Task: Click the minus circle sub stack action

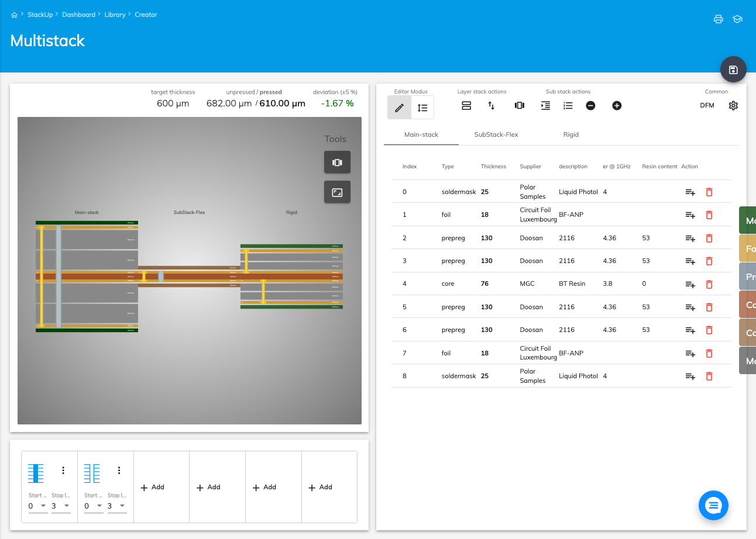Action: click(590, 106)
